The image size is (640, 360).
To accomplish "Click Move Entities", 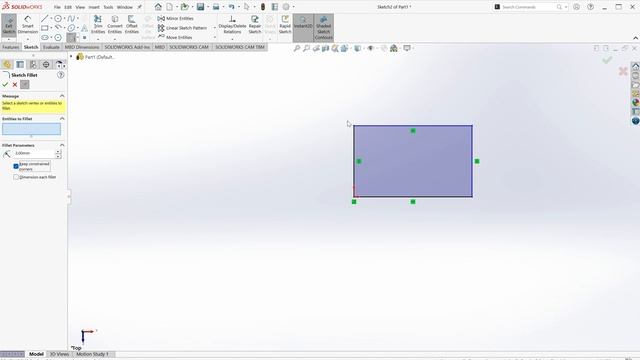I will tap(175, 37).
